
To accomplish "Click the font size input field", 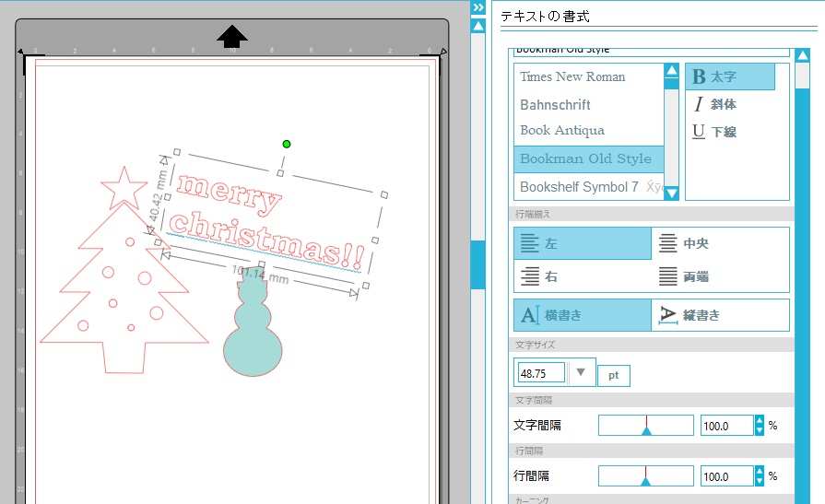I will [x=541, y=373].
